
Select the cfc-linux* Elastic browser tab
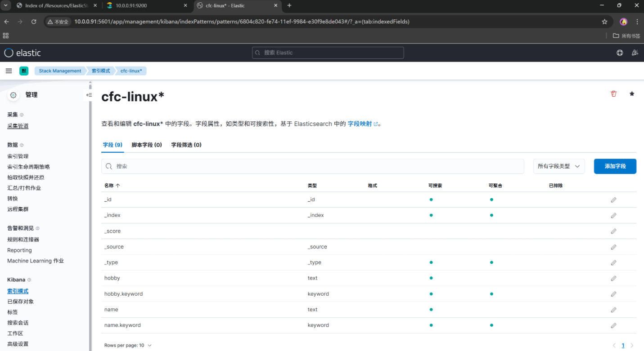pyautogui.click(x=237, y=5)
